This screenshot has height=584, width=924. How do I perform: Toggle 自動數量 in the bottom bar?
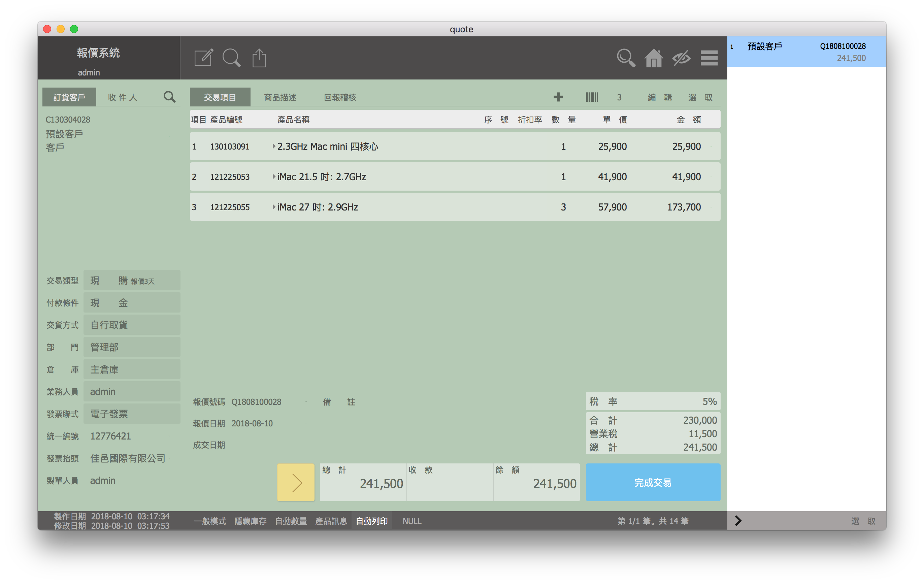(x=291, y=521)
